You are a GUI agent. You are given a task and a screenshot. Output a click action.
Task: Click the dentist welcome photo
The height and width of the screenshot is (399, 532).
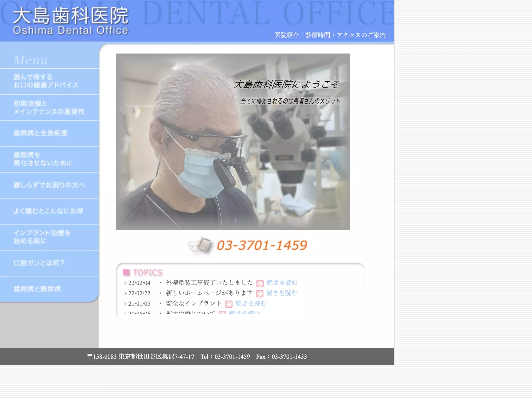click(233, 142)
